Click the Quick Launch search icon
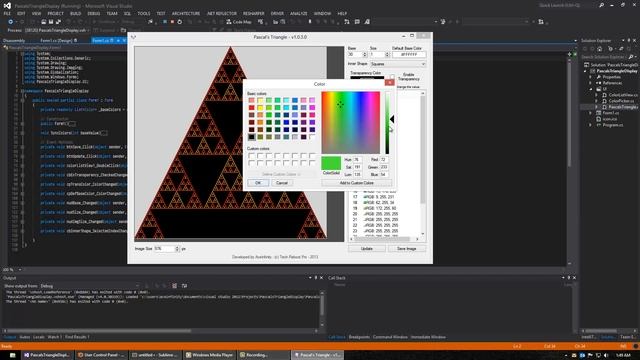Viewport: 640px width, 360px height. click(x=601, y=5)
